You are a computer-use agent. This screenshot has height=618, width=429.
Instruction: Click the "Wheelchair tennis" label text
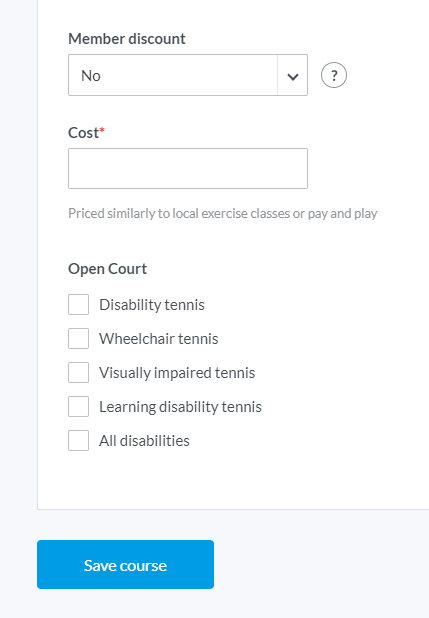[x=159, y=339]
